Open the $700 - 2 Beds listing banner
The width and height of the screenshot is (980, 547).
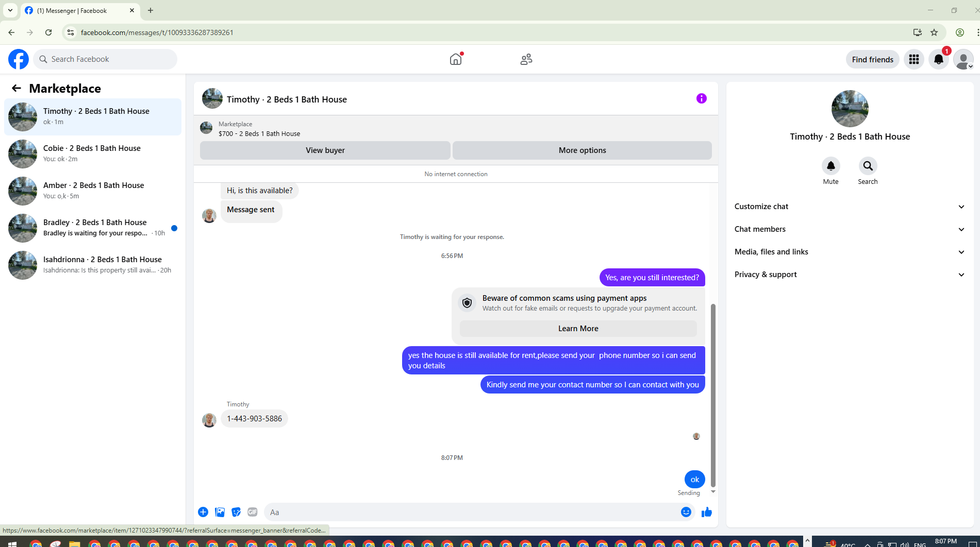click(259, 129)
